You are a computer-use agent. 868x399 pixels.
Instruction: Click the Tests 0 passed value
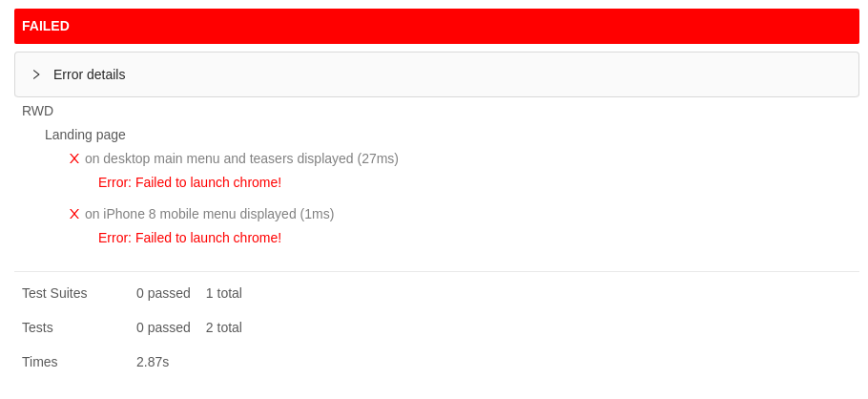click(x=163, y=327)
